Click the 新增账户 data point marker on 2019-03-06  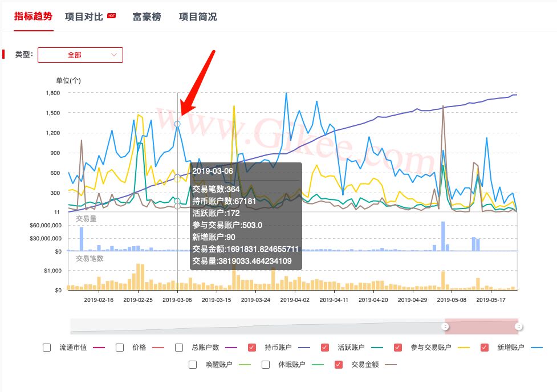177,124
